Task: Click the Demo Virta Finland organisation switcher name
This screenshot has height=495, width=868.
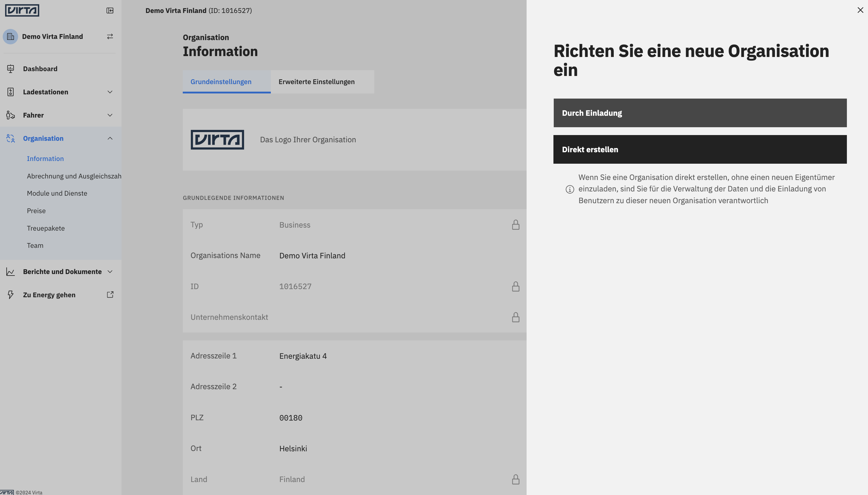Action: 52,36
